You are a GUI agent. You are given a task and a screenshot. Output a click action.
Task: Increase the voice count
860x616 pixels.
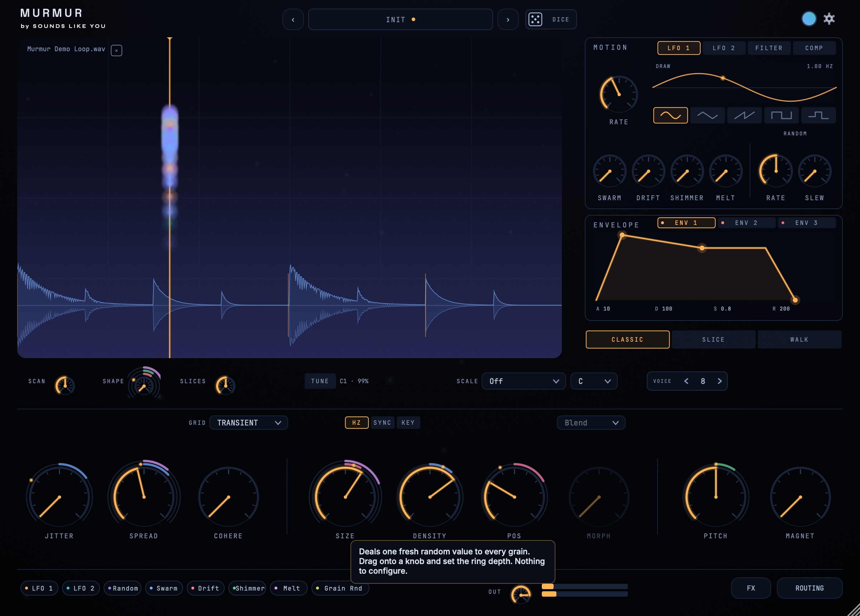pos(720,381)
